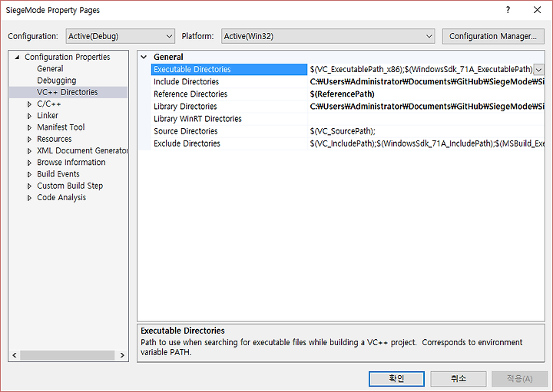Select the C/C++ tree label
This screenshot has height=392, width=553.
(x=48, y=104)
